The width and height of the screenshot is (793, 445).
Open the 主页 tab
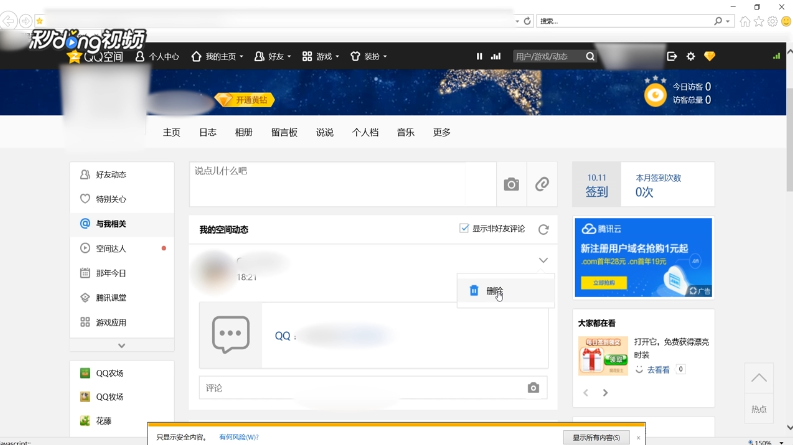(x=171, y=132)
